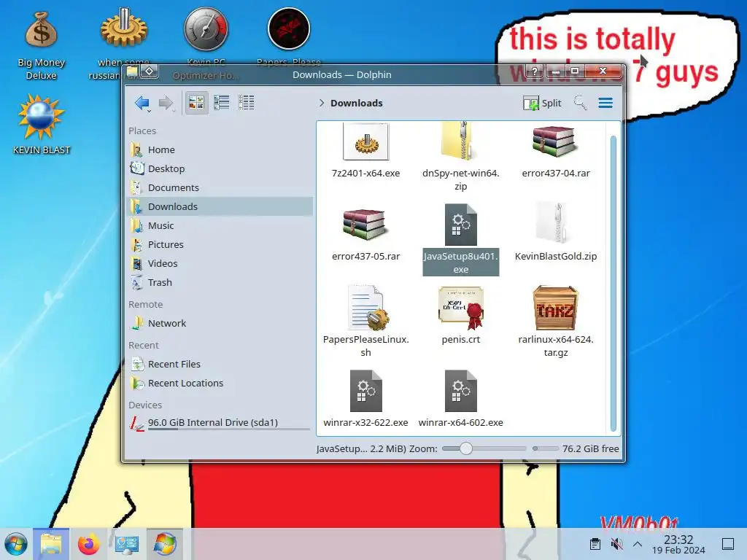This screenshot has width=747, height=560.
Task: Select the PapersPleaseLinux.sh script icon
Action: point(367,308)
